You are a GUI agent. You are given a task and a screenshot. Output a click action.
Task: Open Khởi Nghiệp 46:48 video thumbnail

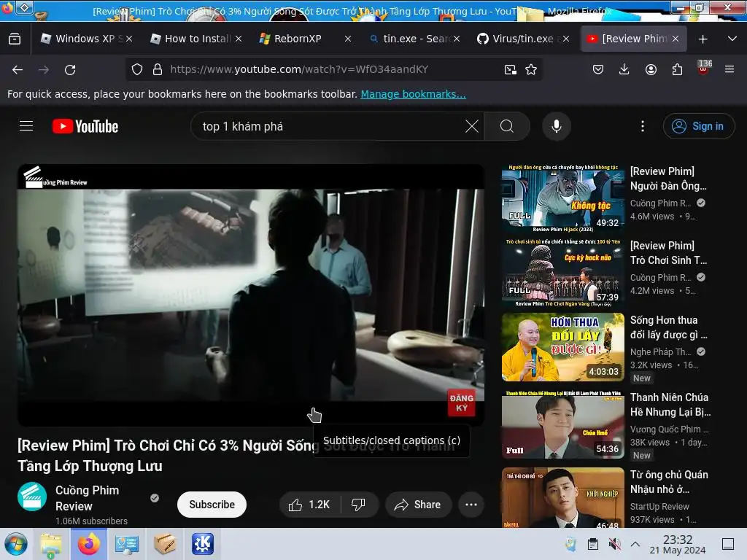coord(562,497)
